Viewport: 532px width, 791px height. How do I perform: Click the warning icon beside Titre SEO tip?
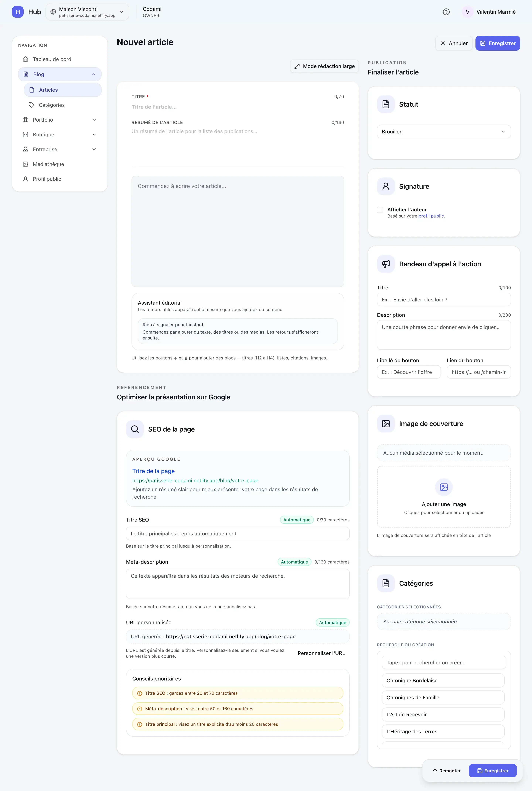pos(139,693)
